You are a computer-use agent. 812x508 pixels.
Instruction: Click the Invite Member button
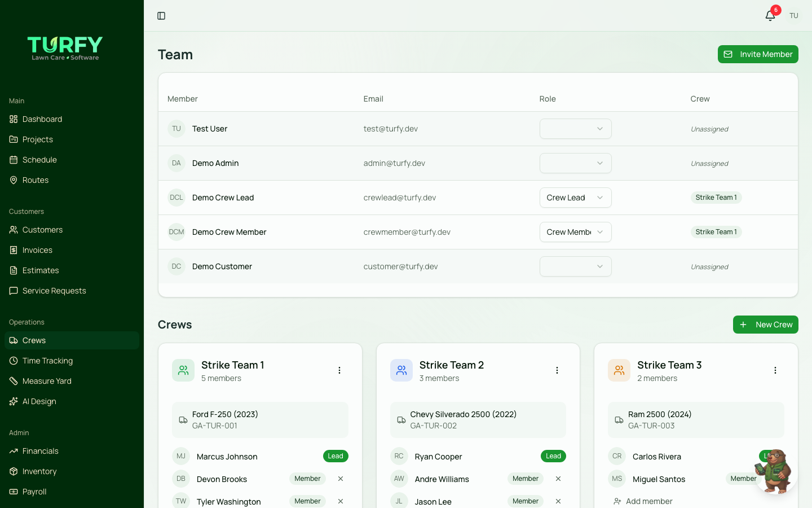coord(758,54)
